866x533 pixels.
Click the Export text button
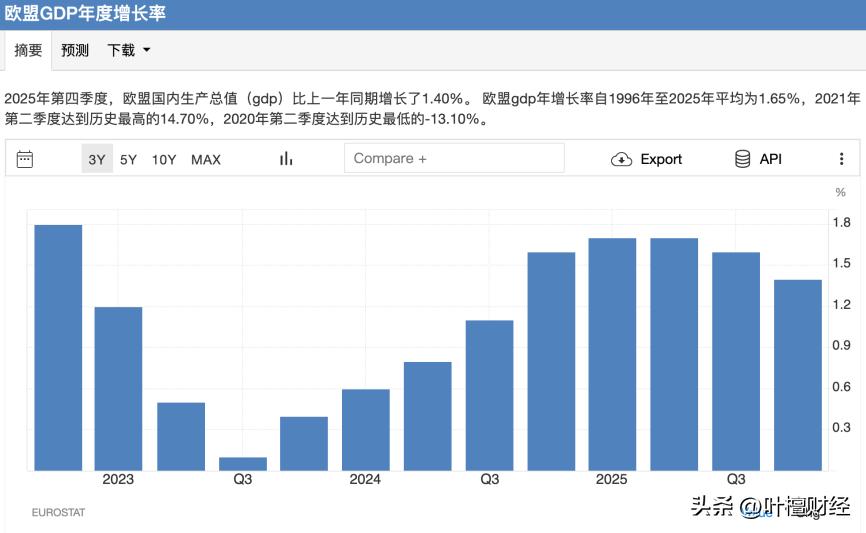point(661,159)
